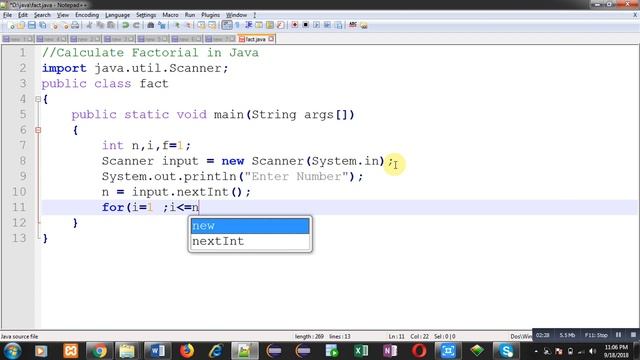The image size is (640, 360).
Task: Stop the screen recorder overlay
Action: [x=633, y=335]
